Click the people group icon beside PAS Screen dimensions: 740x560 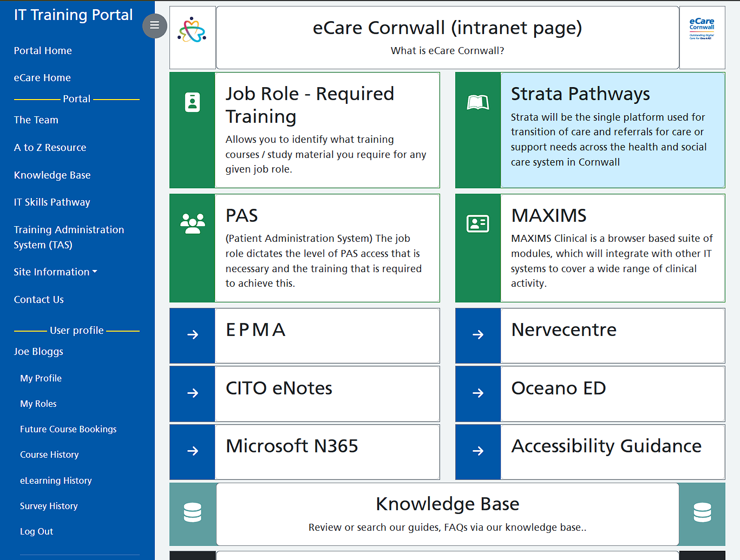193,223
